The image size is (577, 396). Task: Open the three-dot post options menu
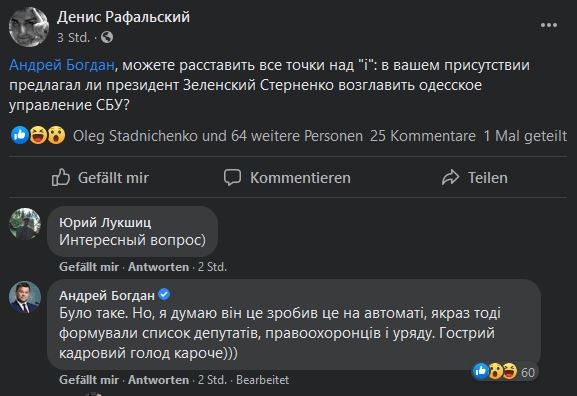tap(549, 25)
